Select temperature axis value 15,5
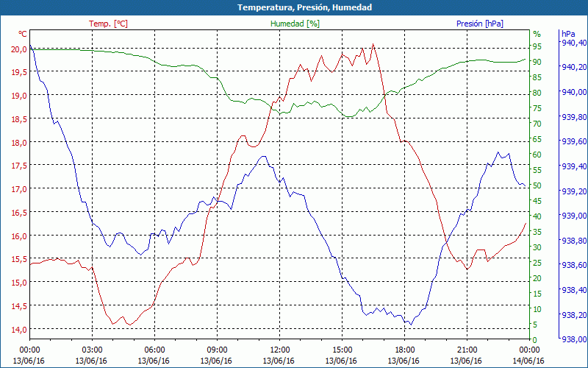588x368 pixels. 19,259
